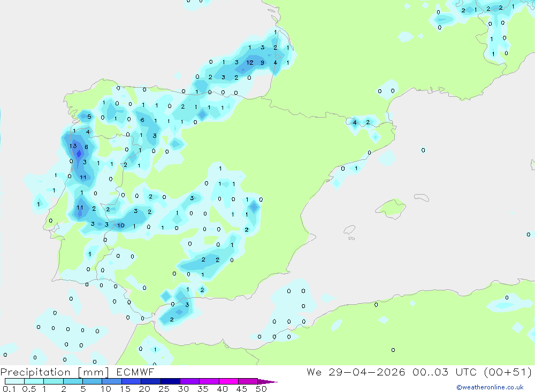Click the map value "5" off Galicia coast

(89, 117)
